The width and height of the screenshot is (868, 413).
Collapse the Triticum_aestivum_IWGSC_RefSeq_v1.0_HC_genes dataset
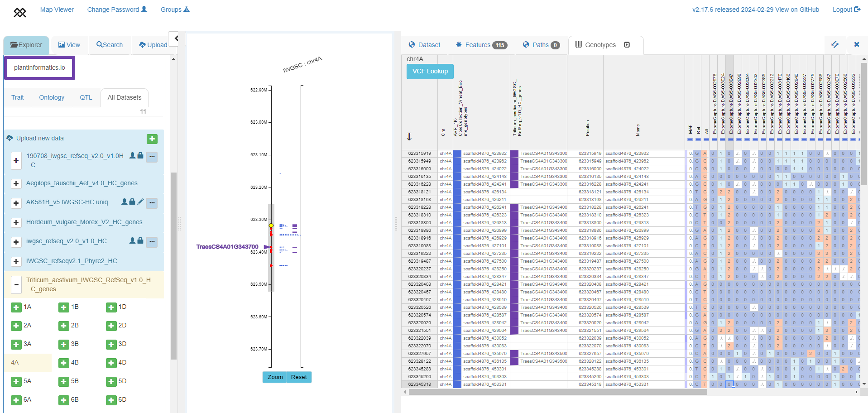point(16,285)
